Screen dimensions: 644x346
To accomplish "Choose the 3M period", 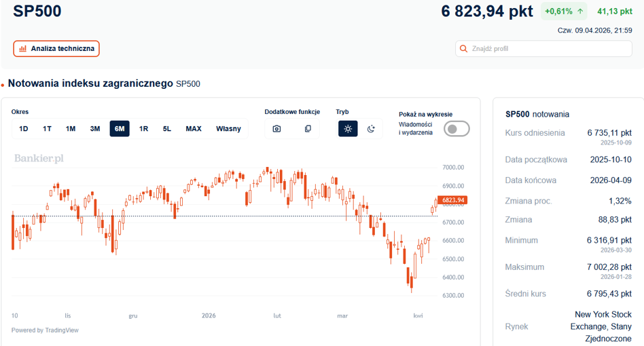I will pyautogui.click(x=95, y=129).
